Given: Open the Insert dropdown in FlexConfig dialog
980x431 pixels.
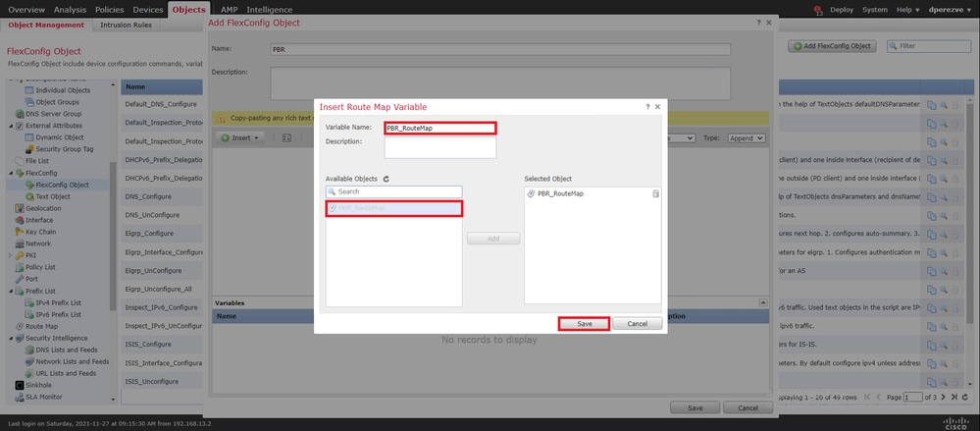Looking at the screenshot, I should tap(242, 137).
